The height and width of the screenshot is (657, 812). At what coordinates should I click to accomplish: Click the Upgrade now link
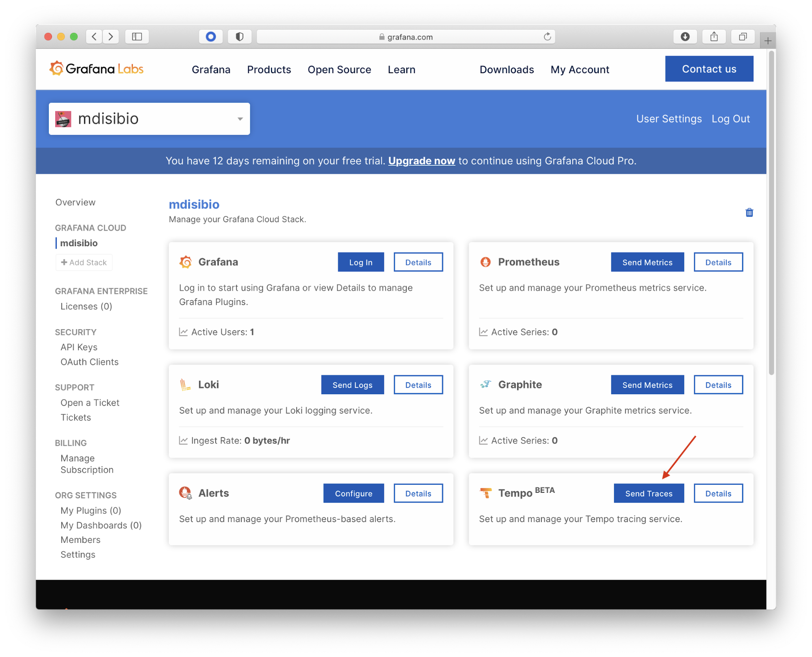pos(421,161)
